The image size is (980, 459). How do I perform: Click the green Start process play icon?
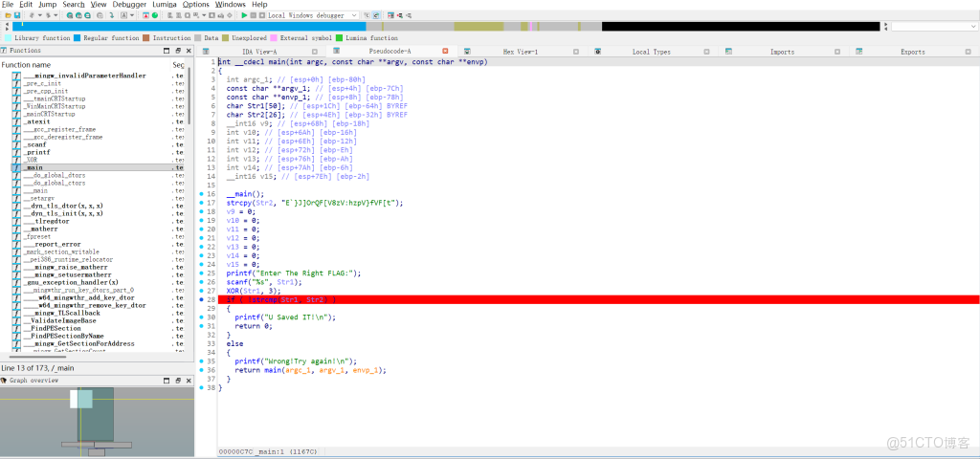244,15
